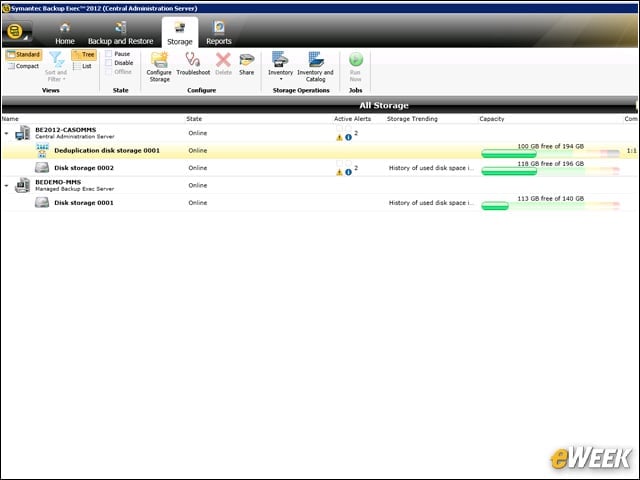Open the Inventory dropdown arrow
640x480 pixels.
pos(281,79)
